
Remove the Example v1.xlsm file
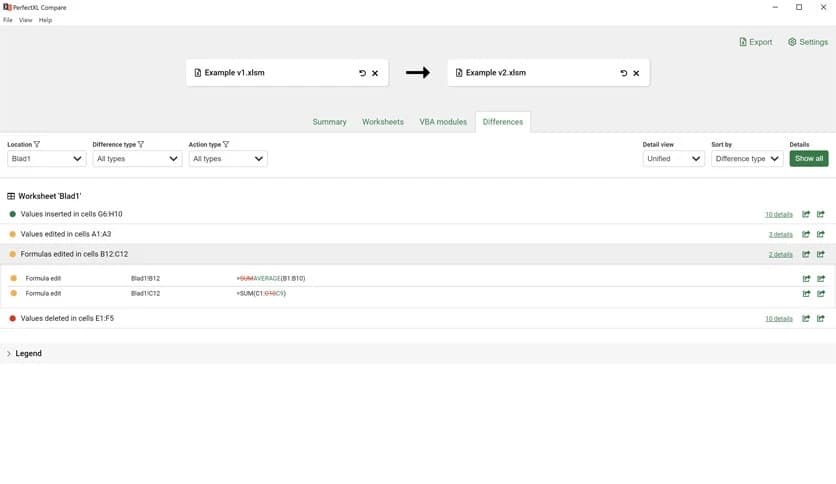(x=375, y=73)
